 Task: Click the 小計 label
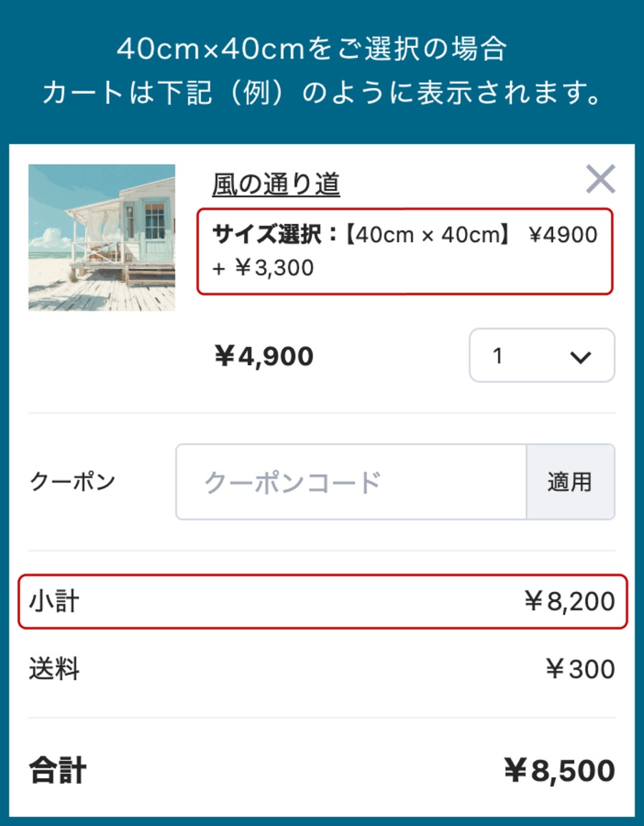tap(54, 601)
